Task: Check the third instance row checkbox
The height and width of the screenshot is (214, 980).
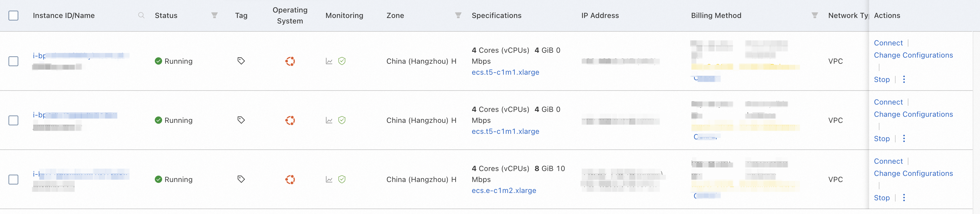Action: [x=13, y=179]
